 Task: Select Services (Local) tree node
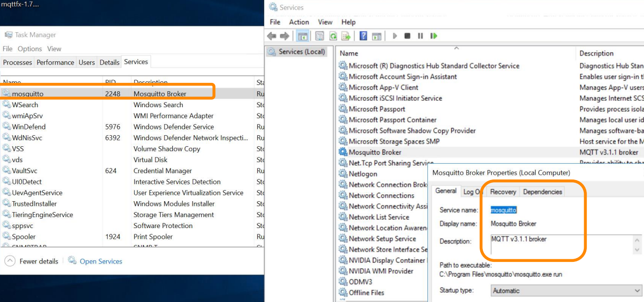click(x=302, y=52)
